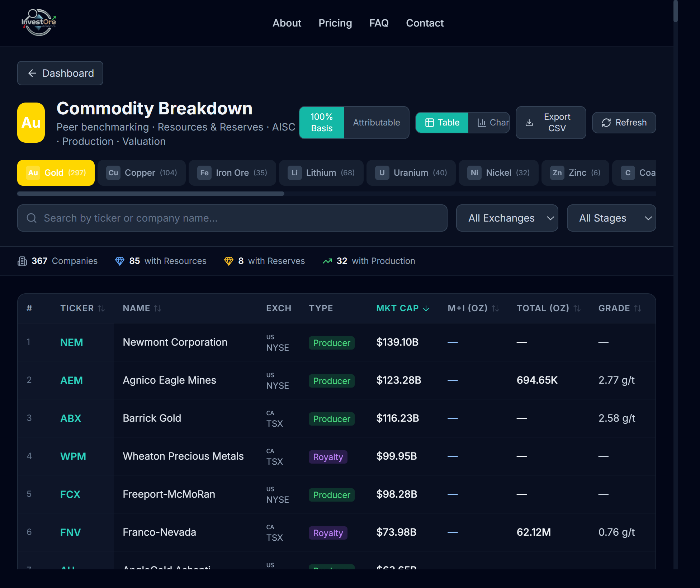The image size is (700, 588).
Task: Click the $123.28B market cap value
Action: [x=399, y=380]
